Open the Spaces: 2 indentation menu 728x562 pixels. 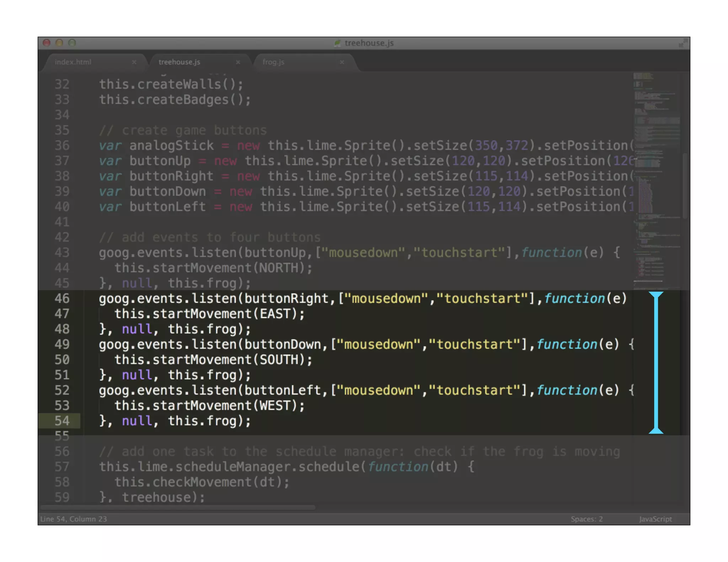point(587,519)
